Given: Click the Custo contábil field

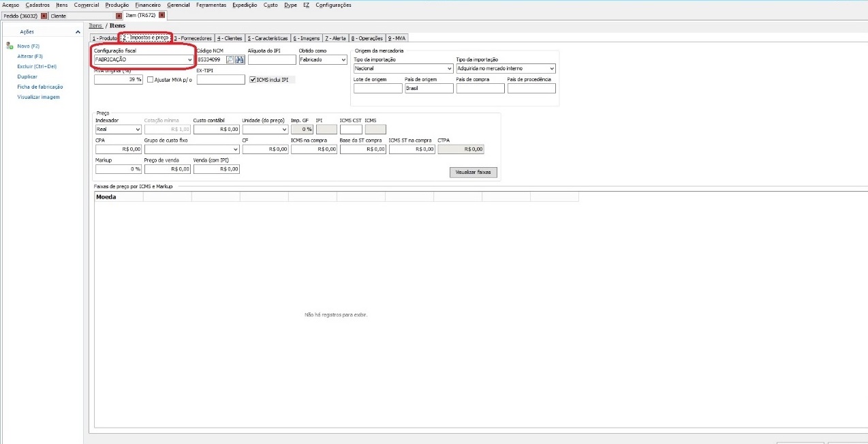Looking at the screenshot, I should [217, 129].
